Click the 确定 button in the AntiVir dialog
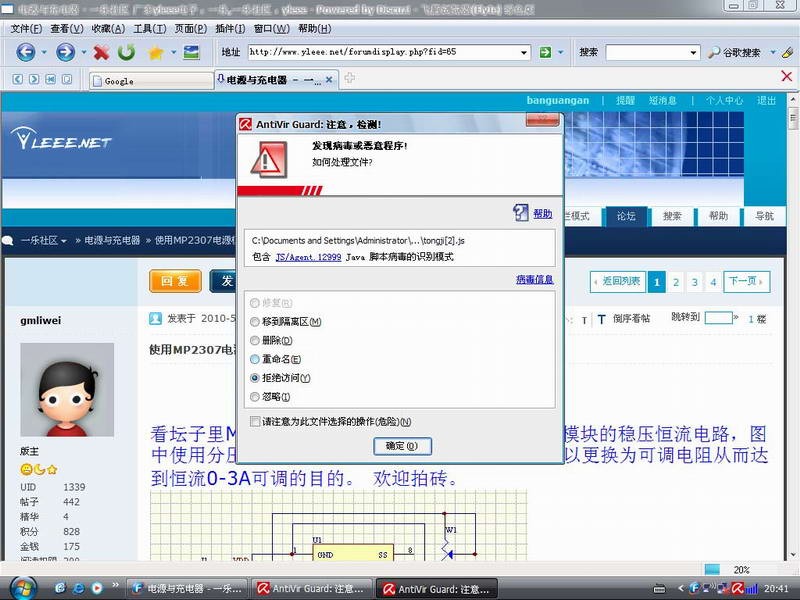The height and width of the screenshot is (600, 800). coord(402,445)
